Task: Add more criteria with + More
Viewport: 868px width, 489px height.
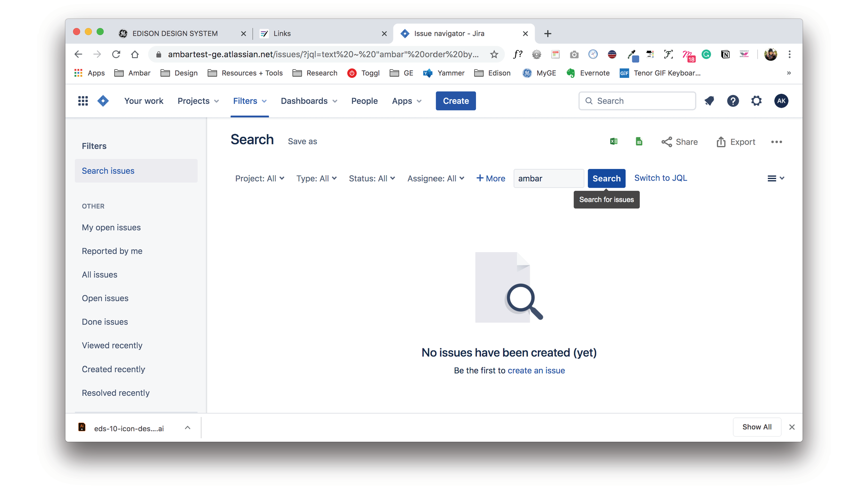Action: point(491,178)
